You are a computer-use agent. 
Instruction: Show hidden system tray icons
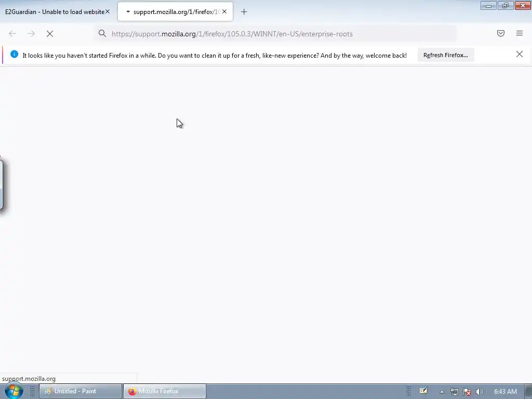pos(442,392)
